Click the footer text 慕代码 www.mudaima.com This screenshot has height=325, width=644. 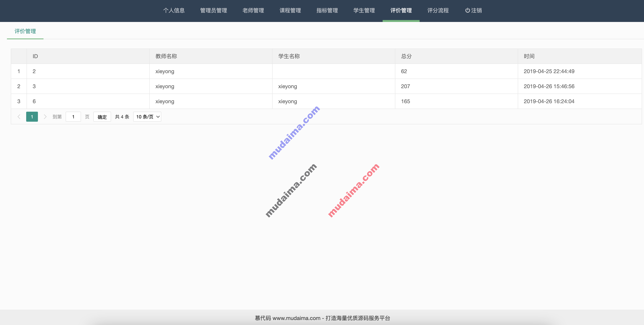coord(288,318)
